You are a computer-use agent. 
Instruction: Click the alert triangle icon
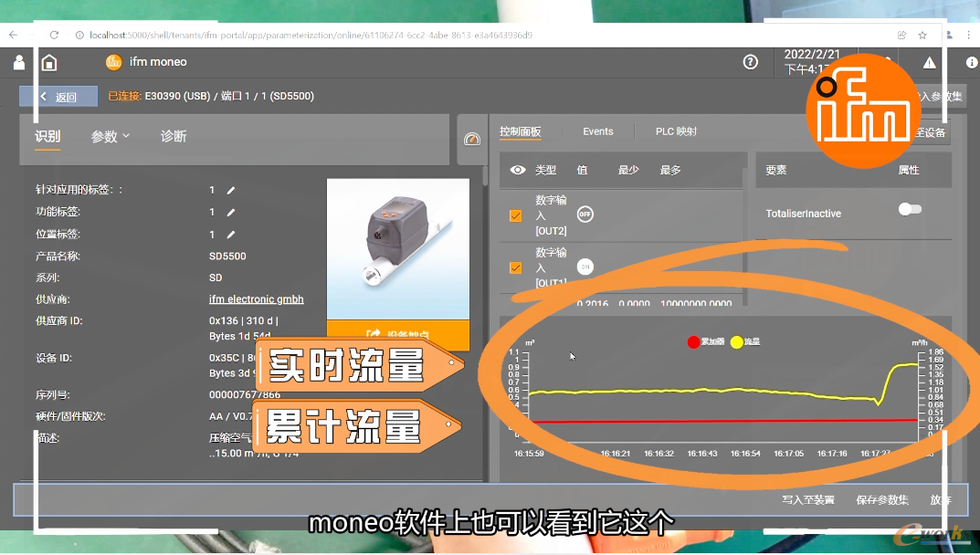(x=929, y=62)
